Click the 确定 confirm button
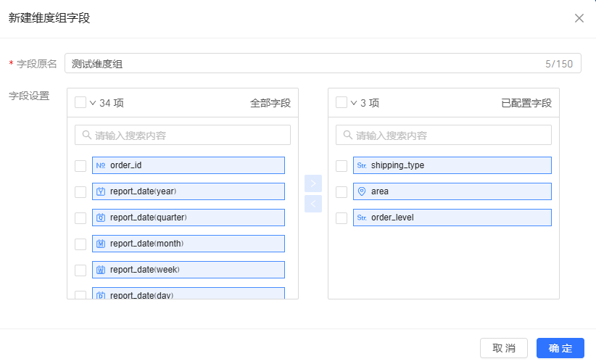The height and width of the screenshot is (364, 596). coord(560,348)
